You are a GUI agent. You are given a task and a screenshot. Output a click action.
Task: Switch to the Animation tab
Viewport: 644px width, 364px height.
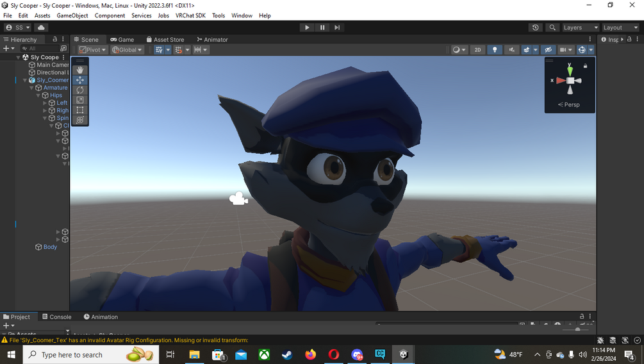click(x=101, y=317)
